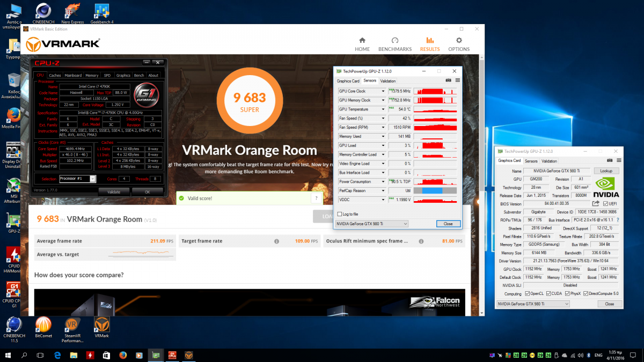Open Windows Start menu
The height and width of the screenshot is (362, 644).
pyautogui.click(x=9, y=355)
